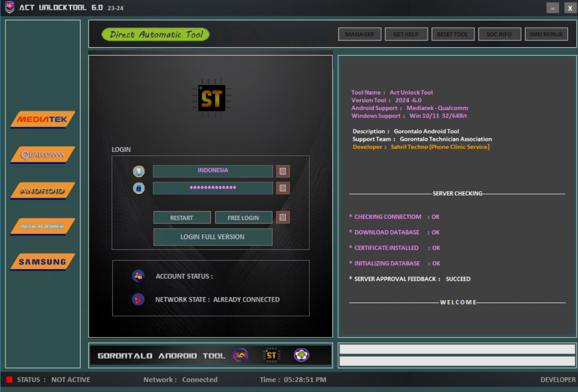
Task: Click the account status icon
Action: (138, 276)
